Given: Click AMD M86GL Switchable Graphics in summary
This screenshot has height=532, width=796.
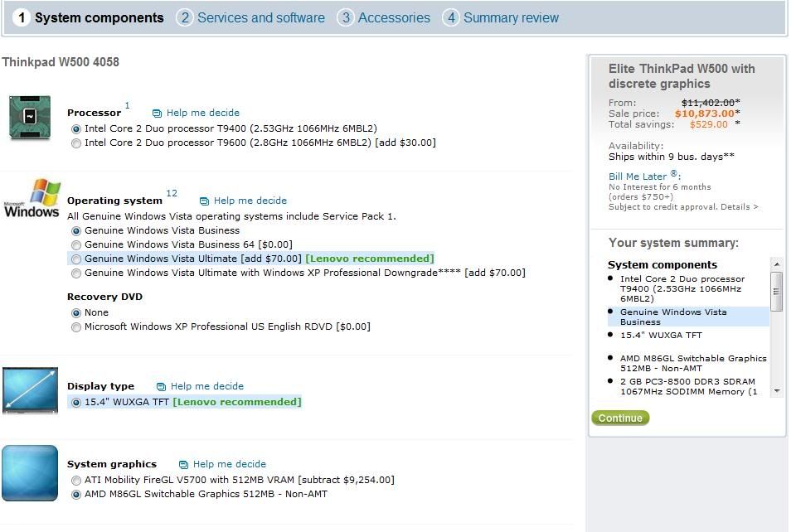Looking at the screenshot, I should pyautogui.click(x=693, y=363).
